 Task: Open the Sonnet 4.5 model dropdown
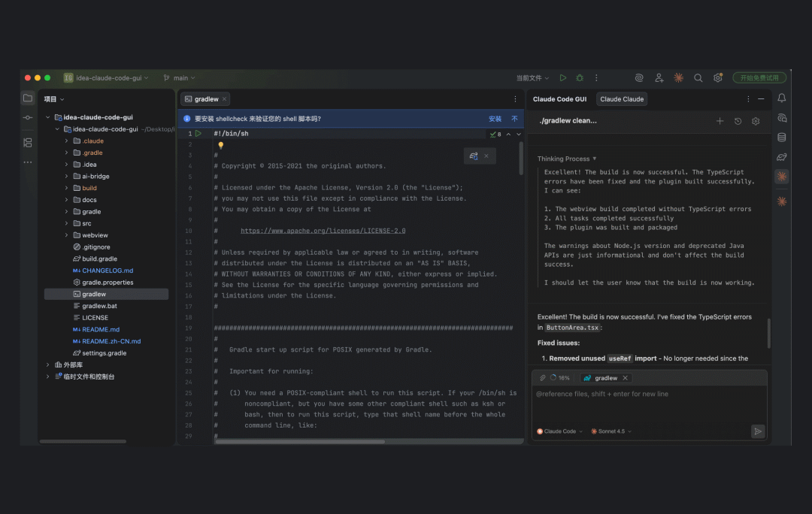point(611,431)
